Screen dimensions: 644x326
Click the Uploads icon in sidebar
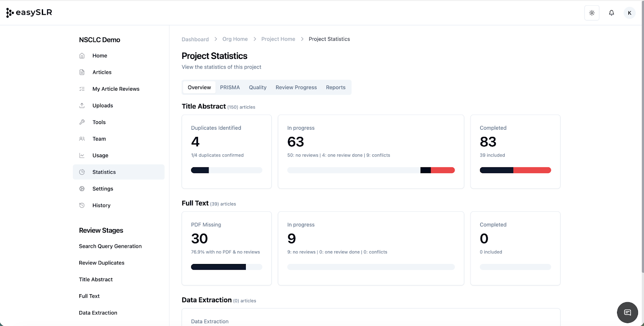[82, 106]
